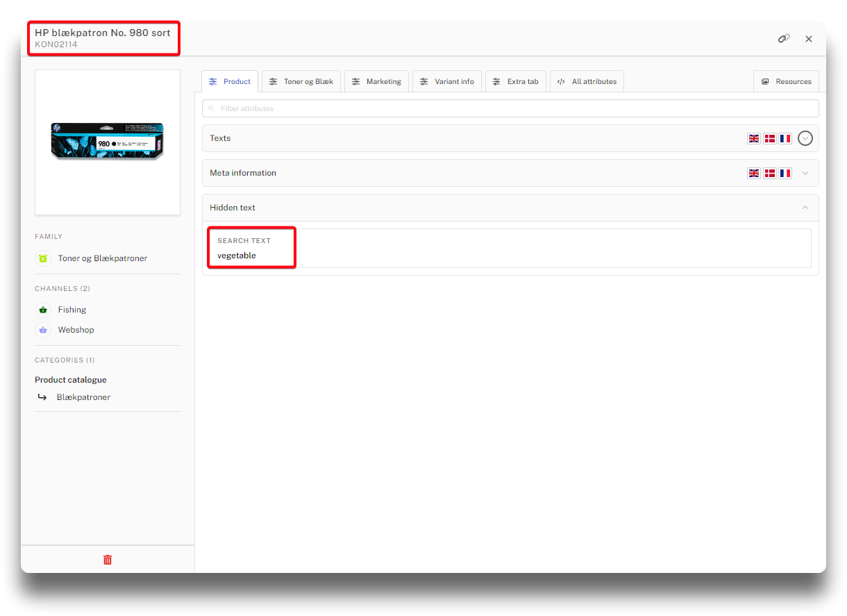Click the Filter attributes search field
847x616 pixels.
[510, 108]
